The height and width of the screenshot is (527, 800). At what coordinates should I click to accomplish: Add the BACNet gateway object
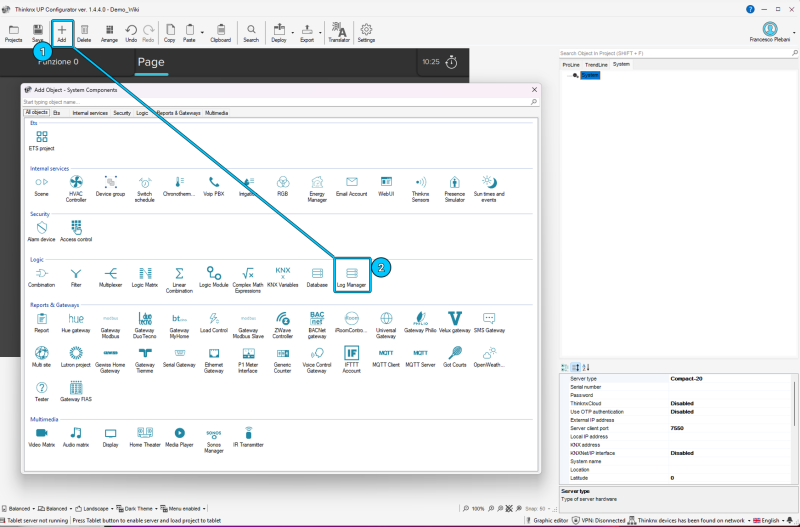coord(317,325)
